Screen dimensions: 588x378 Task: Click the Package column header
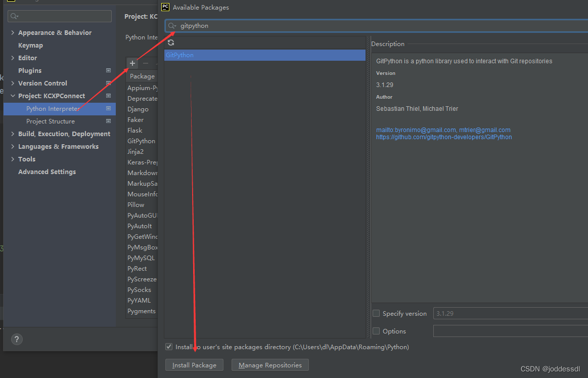(142, 76)
